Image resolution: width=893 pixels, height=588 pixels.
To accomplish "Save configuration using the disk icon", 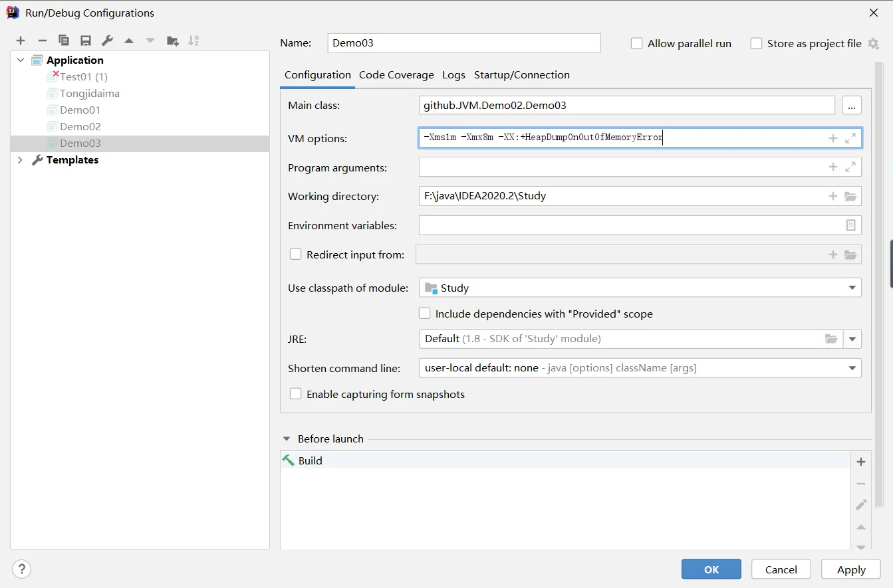I will tap(86, 41).
